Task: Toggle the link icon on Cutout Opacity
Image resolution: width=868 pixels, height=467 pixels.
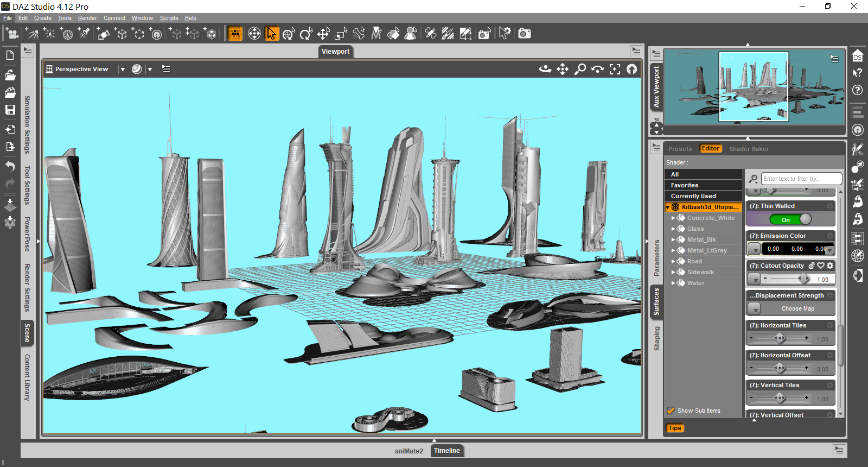Action: coord(812,266)
